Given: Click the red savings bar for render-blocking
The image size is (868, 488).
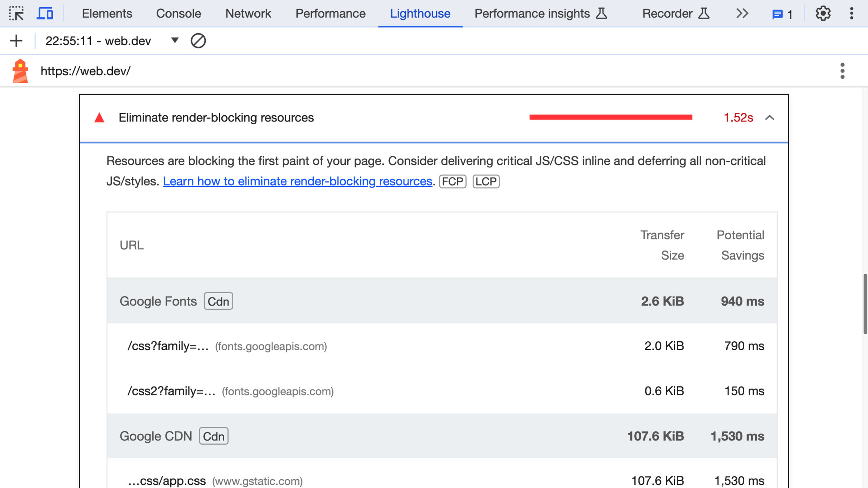Looking at the screenshot, I should [610, 117].
